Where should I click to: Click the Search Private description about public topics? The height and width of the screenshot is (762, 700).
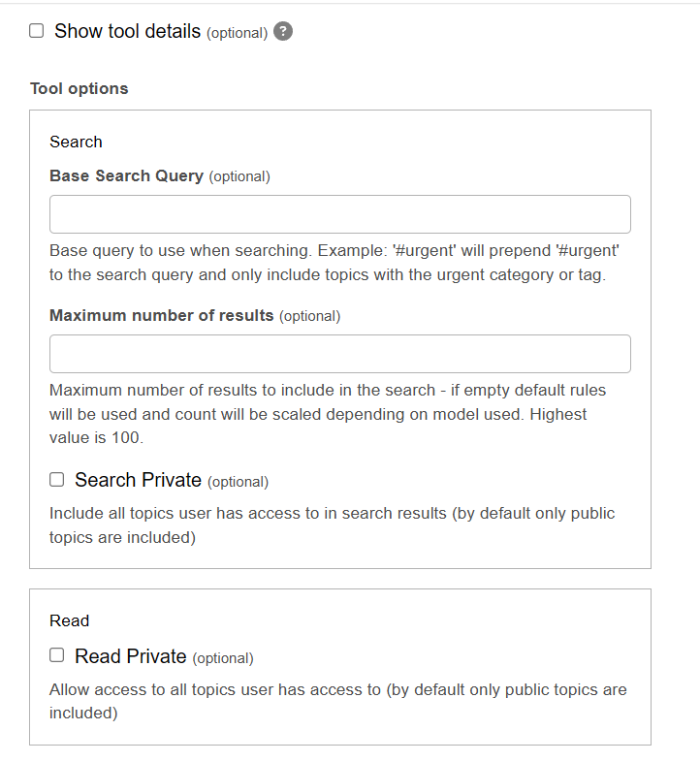coord(332,525)
